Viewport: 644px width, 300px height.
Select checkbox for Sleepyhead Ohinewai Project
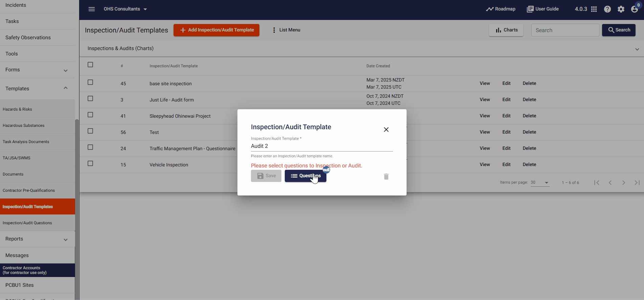click(90, 115)
